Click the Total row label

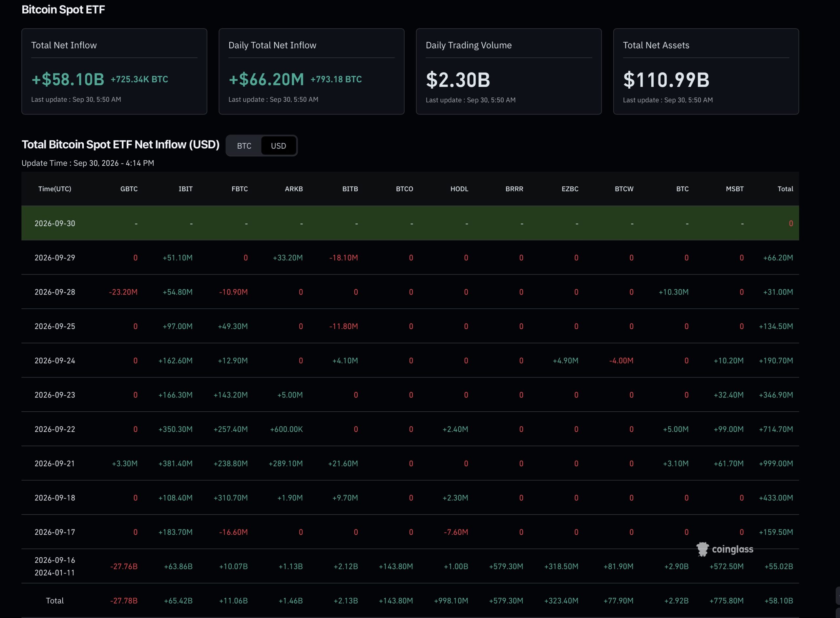point(54,601)
